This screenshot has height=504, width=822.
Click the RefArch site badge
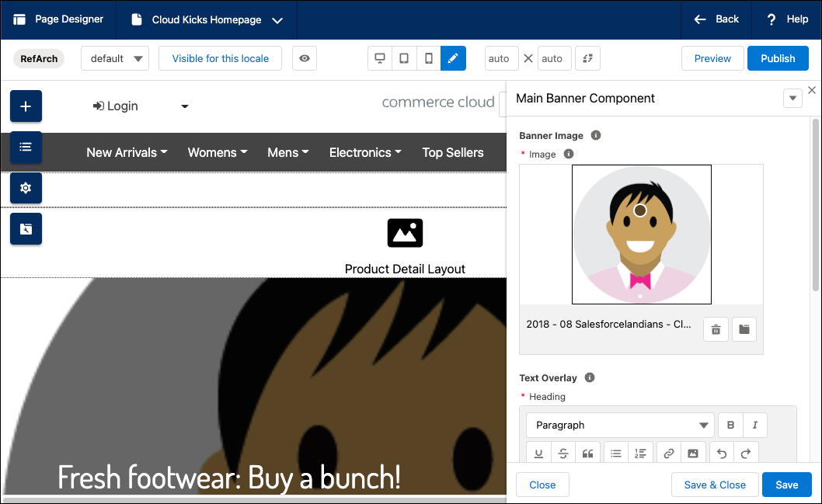[39, 59]
